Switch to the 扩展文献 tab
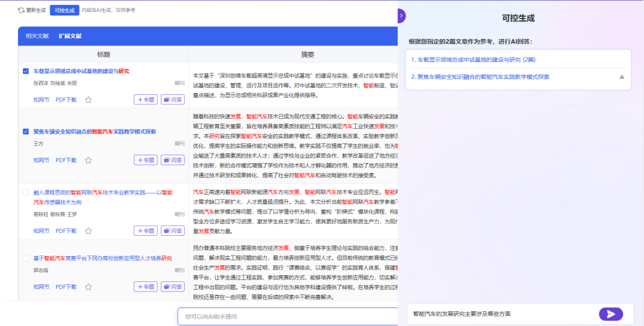Image resolution: width=644 pixels, height=326 pixels. pos(70,36)
